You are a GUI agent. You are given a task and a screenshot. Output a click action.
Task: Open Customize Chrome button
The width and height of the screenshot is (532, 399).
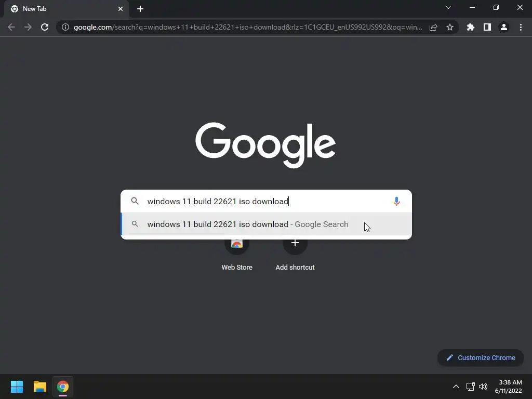(x=481, y=357)
